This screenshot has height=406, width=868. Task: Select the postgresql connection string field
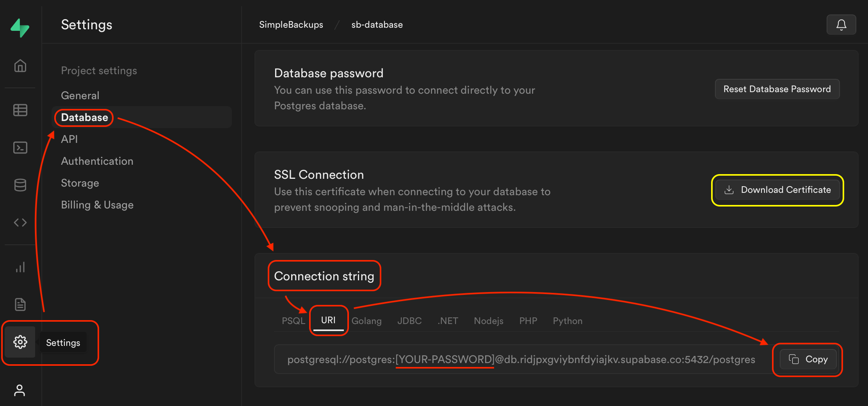point(521,360)
